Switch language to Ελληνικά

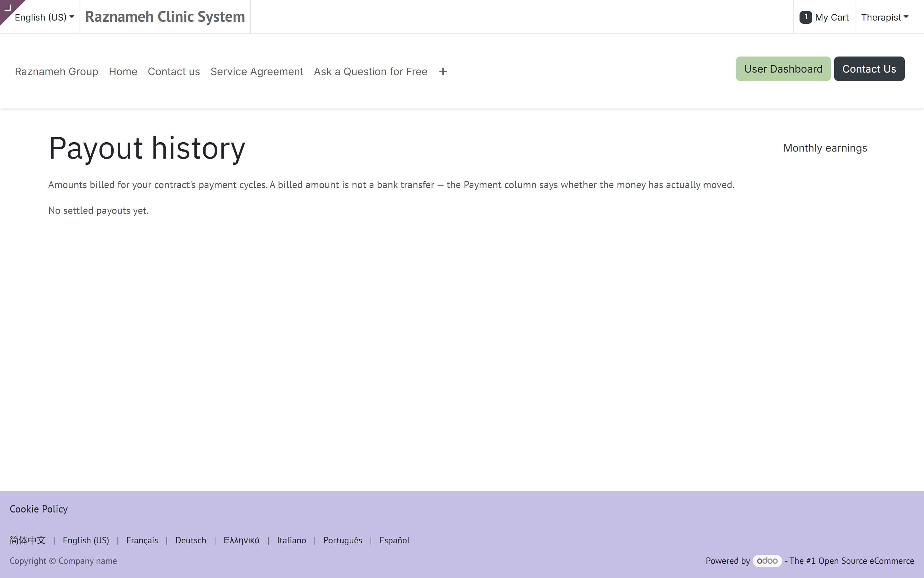pyautogui.click(x=241, y=540)
